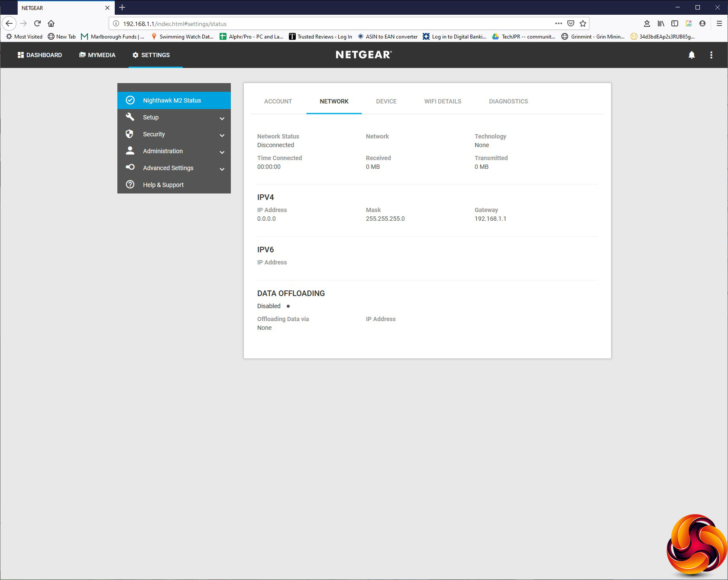Viewport: 728px width, 580px height.
Task: Switch to the DEVICE tab
Action: click(386, 101)
